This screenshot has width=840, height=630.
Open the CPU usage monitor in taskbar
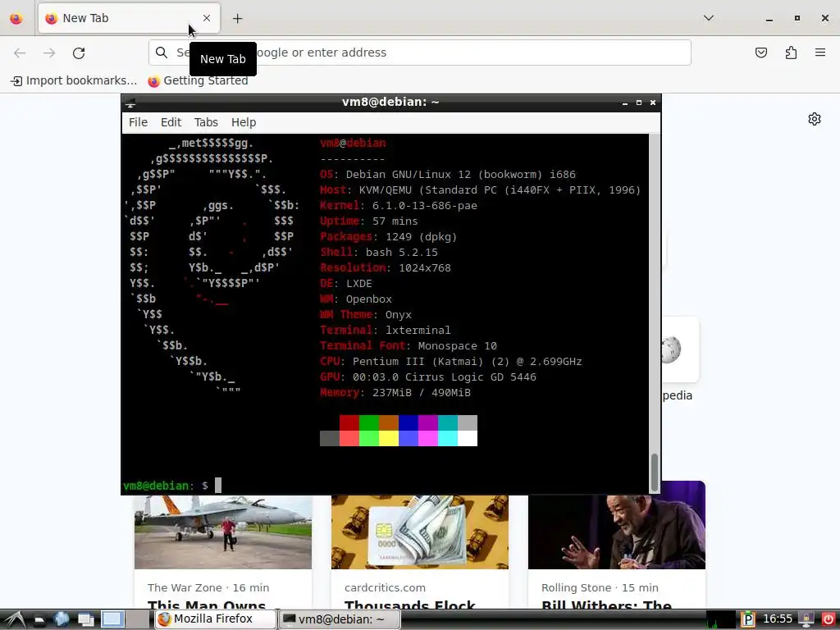[720, 619]
